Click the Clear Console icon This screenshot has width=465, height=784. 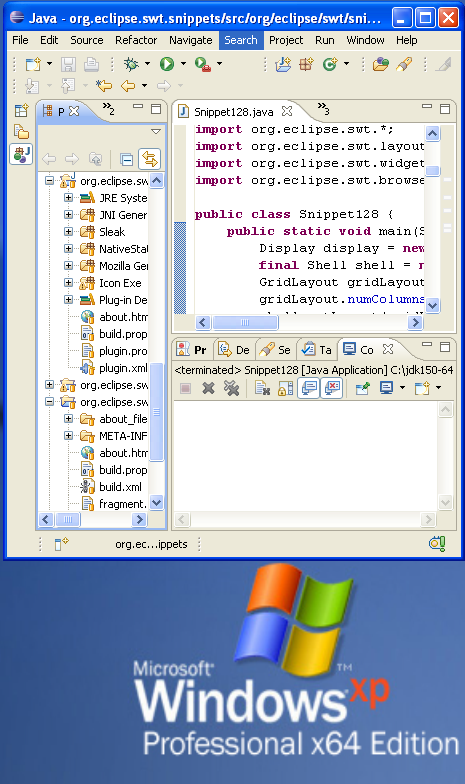(x=262, y=388)
